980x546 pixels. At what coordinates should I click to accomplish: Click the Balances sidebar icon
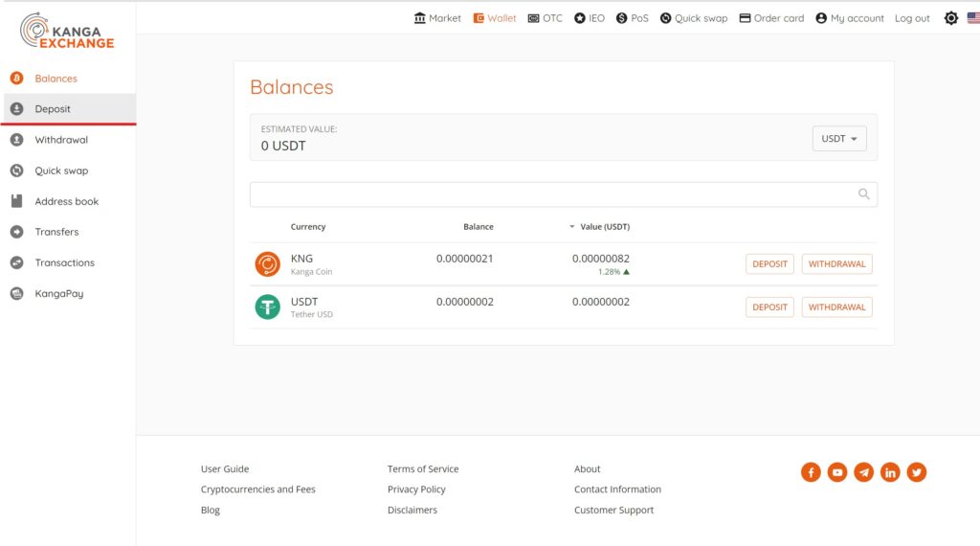(x=17, y=79)
